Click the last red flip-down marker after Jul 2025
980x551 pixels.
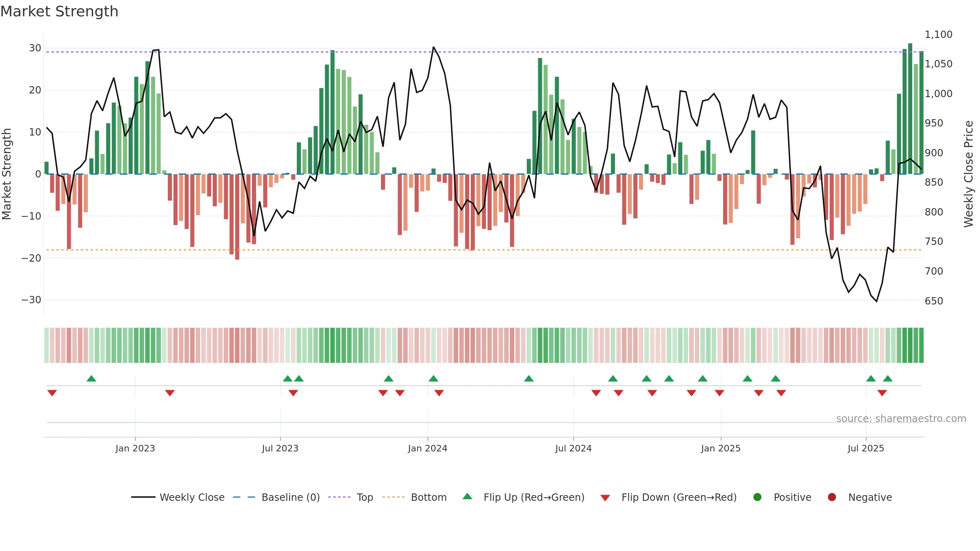882,393
